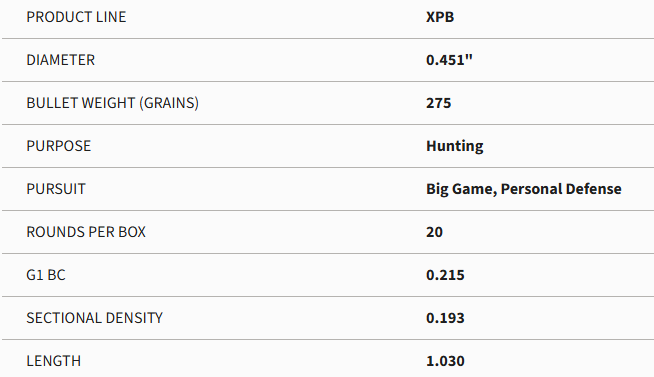The width and height of the screenshot is (654, 377).
Task: Click the 20 rounds per box value
Action: point(435,232)
